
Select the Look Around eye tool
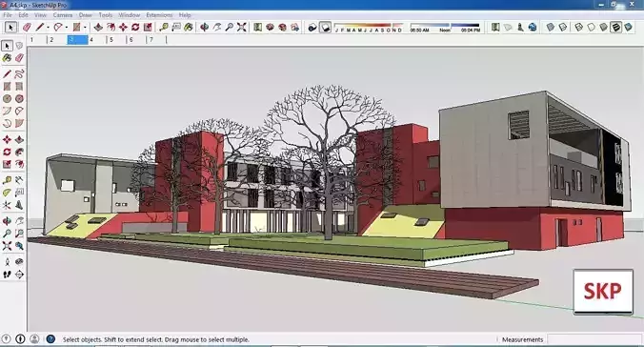click(19, 262)
